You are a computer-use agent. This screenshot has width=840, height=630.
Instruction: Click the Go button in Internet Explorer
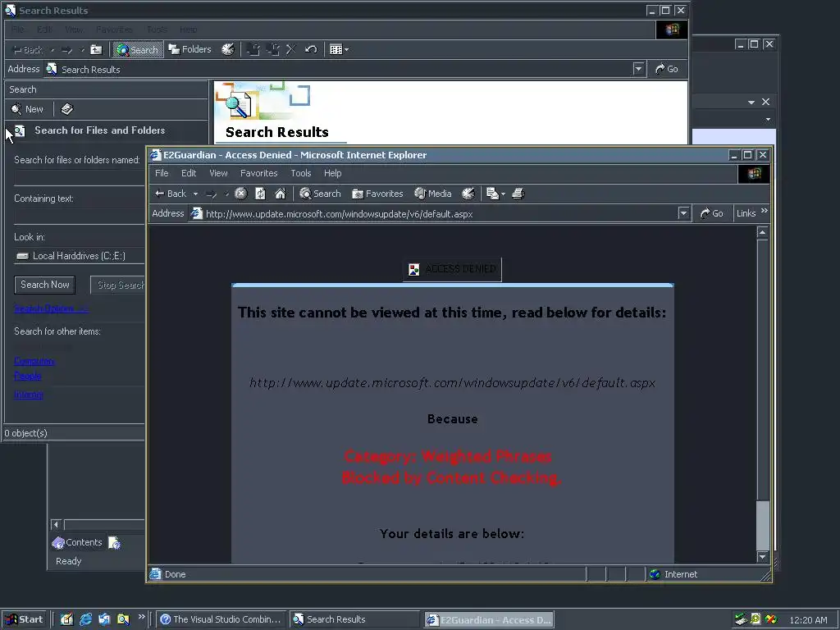(711, 213)
